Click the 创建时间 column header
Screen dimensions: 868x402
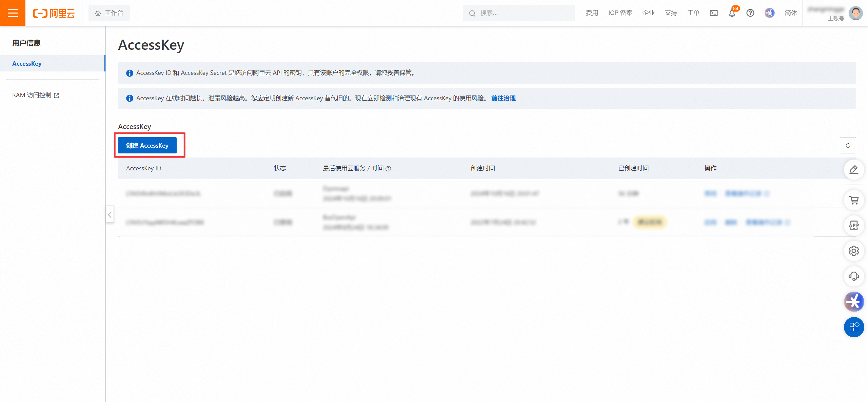pyautogui.click(x=482, y=168)
